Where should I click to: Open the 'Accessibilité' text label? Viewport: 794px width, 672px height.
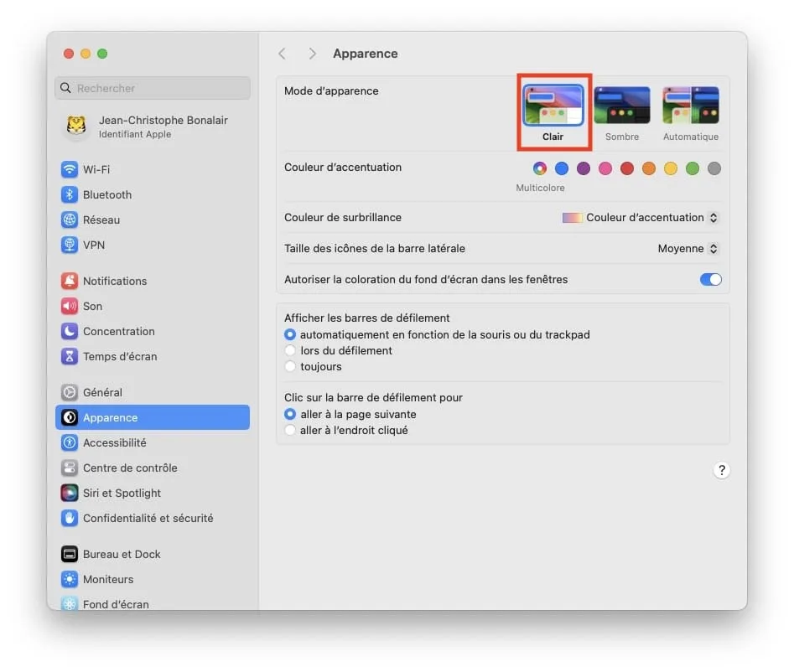pyautogui.click(x=114, y=443)
